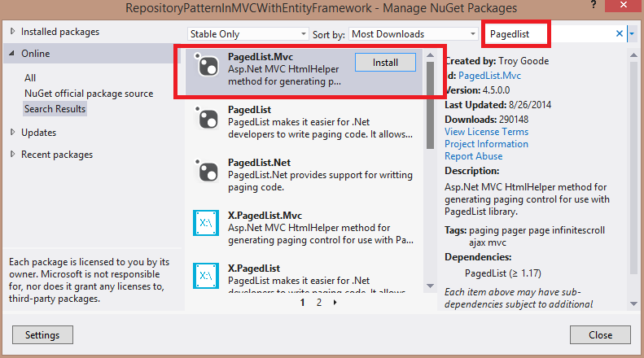Screen dimensions: 644x358
Task: Select the X.PagedList package title
Action: (x=254, y=268)
